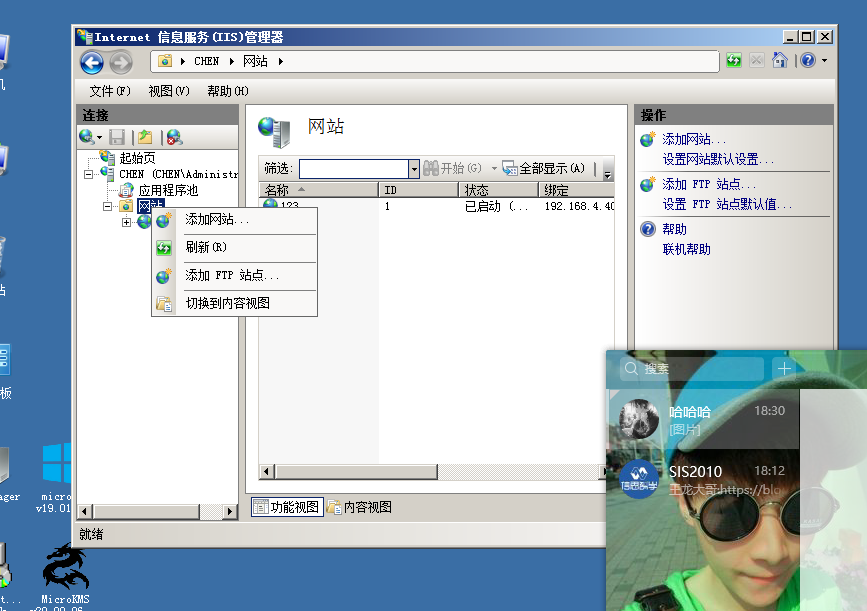Select the 已启动 status cell of site 123
This screenshot has height=611, width=867.
pos(497,206)
